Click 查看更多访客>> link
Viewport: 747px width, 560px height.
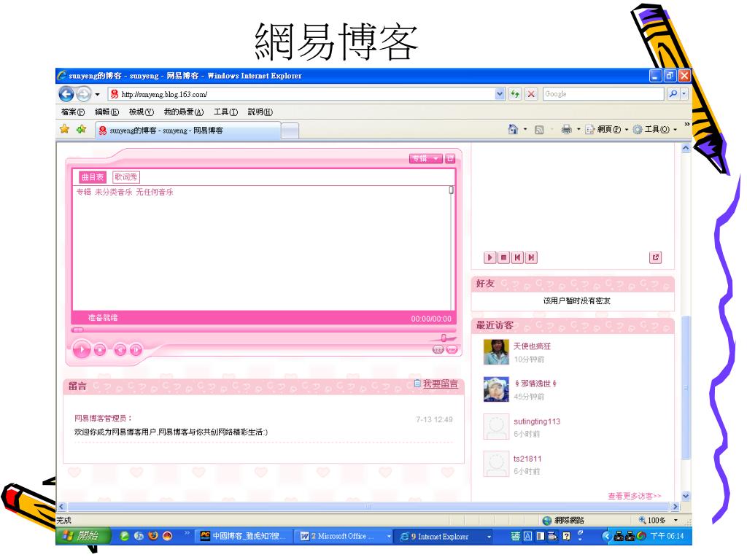pyautogui.click(x=635, y=496)
